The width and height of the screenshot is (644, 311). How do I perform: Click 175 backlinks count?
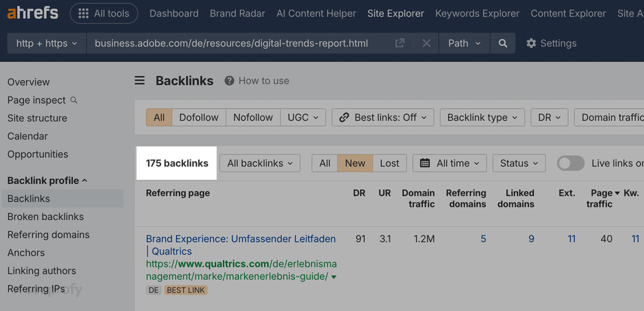(177, 163)
